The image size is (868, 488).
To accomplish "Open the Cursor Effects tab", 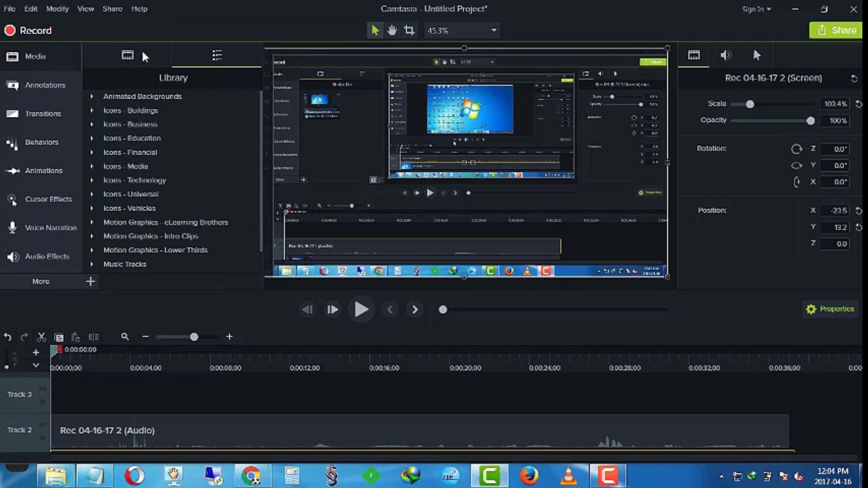I will click(41, 199).
